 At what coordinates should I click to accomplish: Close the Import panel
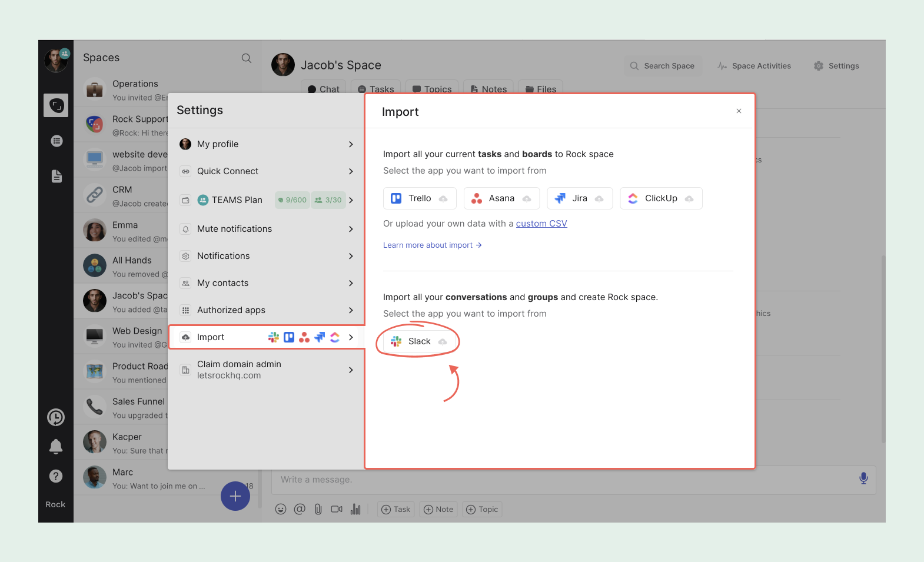click(739, 111)
